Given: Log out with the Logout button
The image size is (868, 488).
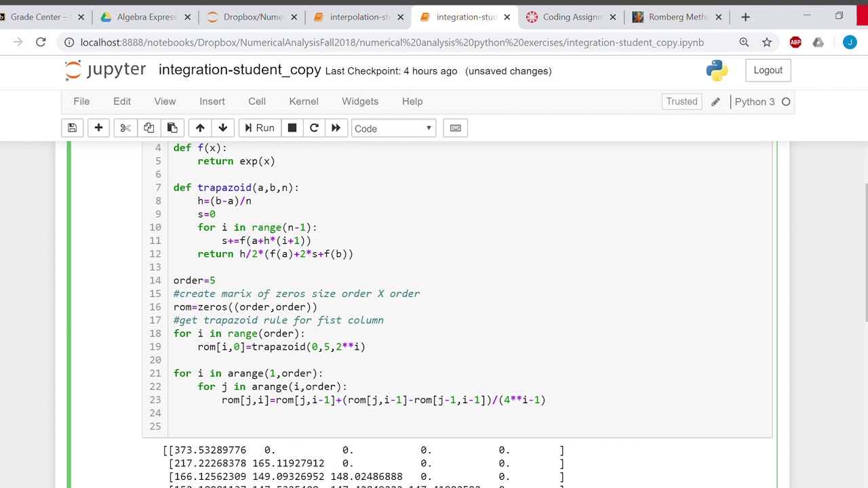Looking at the screenshot, I should tap(768, 70).
